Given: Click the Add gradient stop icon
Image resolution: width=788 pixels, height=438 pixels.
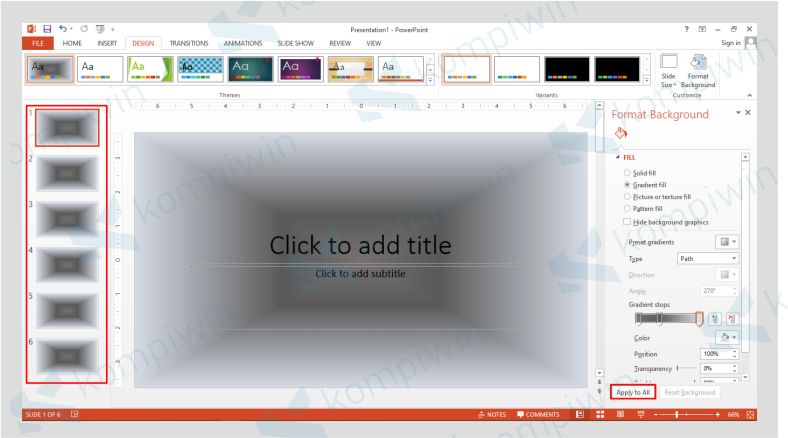Looking at the screenshot, I should tap(715, 318).
